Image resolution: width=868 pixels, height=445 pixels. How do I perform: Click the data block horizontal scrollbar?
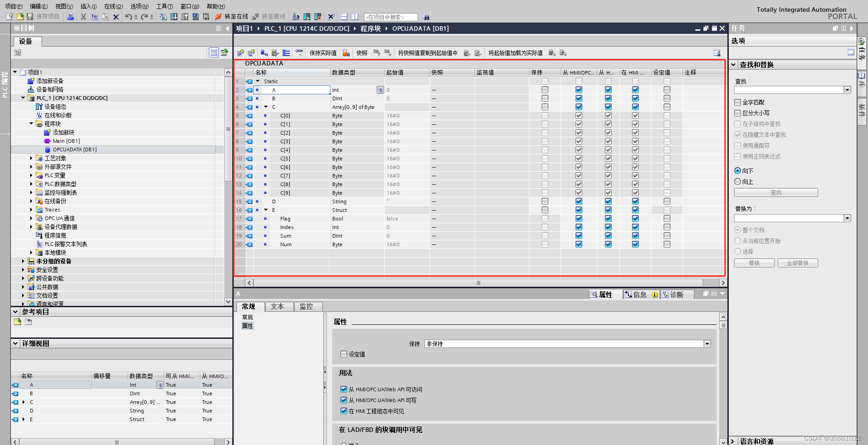click(x=478, y=283)
